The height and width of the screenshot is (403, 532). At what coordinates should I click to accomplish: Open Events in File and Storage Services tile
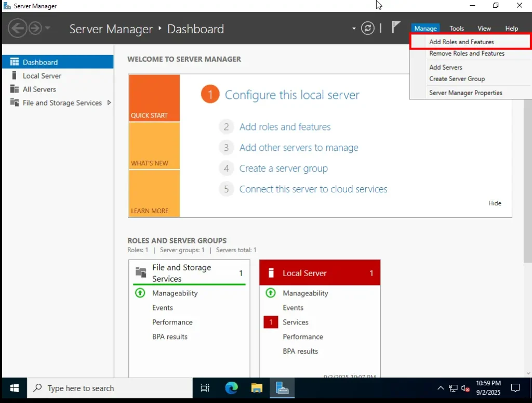coord(163,308)
